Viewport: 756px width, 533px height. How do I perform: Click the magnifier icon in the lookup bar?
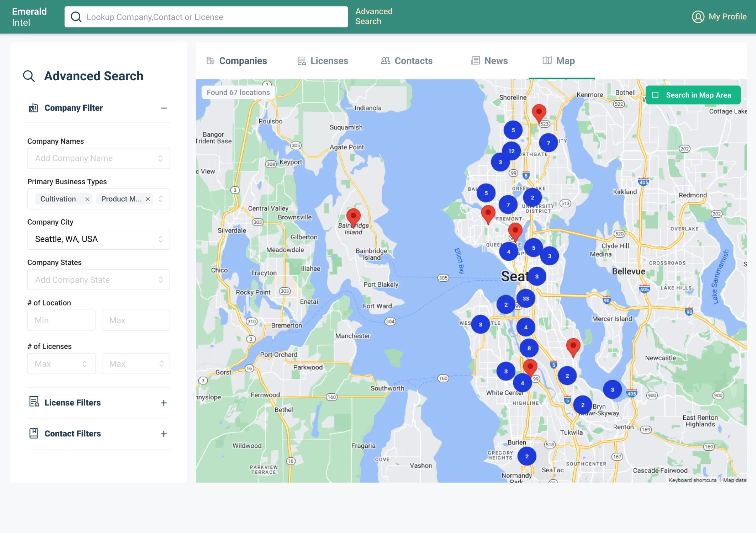point(76,17)
